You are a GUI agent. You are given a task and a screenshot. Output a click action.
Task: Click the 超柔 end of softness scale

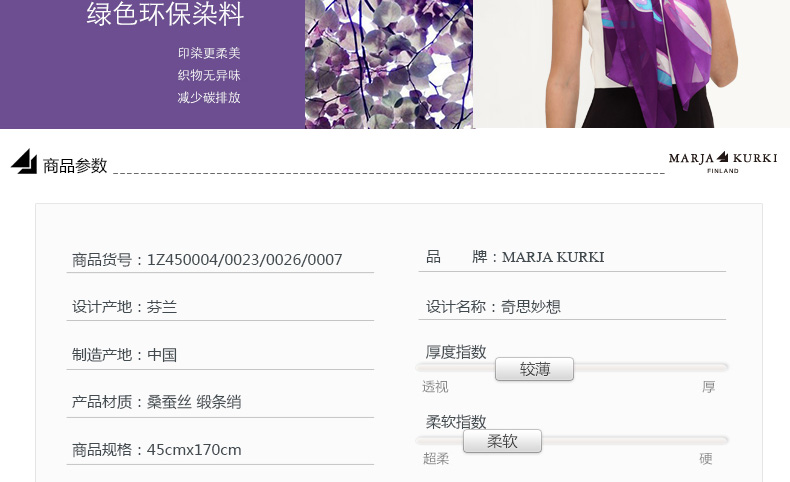pyautogui.click(x=436, y=459)
